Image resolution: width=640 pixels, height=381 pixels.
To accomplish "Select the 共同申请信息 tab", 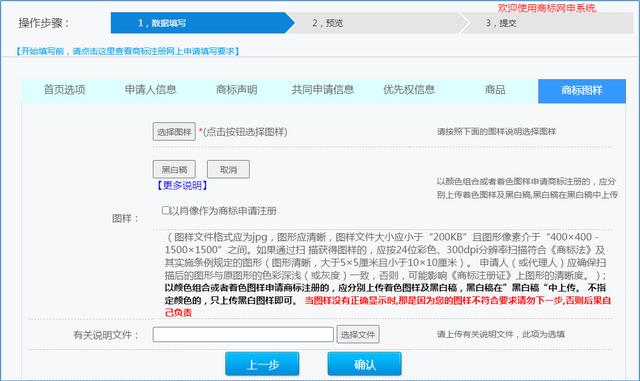I will click(x=322, y=90).
